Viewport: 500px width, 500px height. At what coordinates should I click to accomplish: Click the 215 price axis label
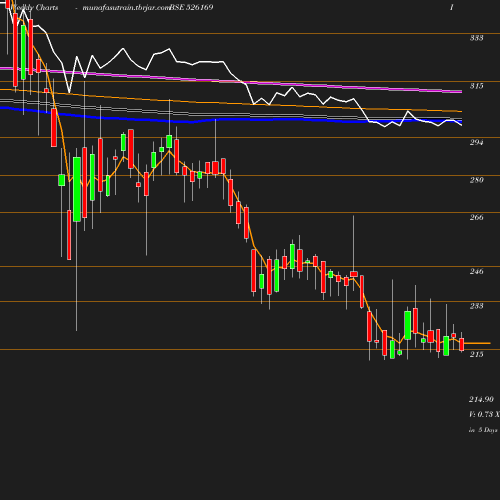pyautogui.click(x=476, y=354)
